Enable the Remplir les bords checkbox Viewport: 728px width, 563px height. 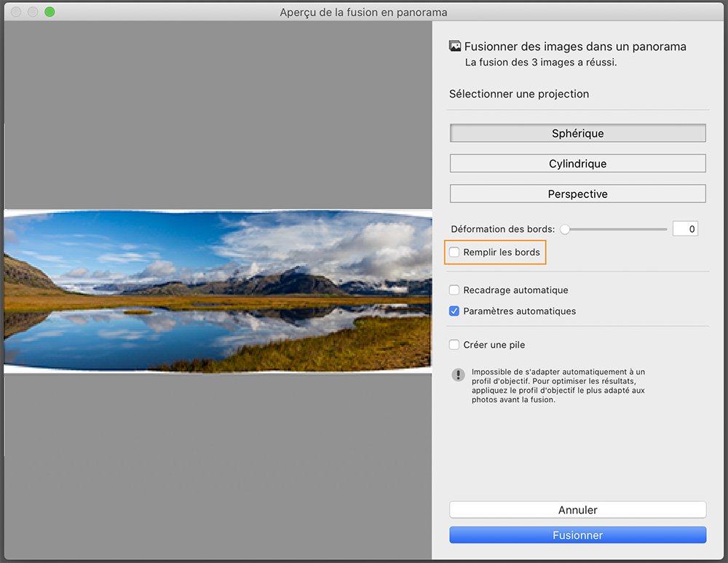[454, 252]
